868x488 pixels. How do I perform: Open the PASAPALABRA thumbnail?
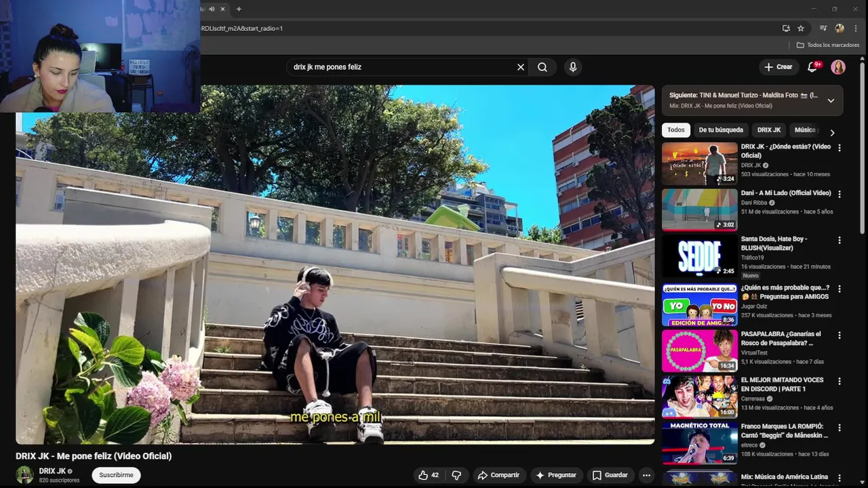coord(699,351)
